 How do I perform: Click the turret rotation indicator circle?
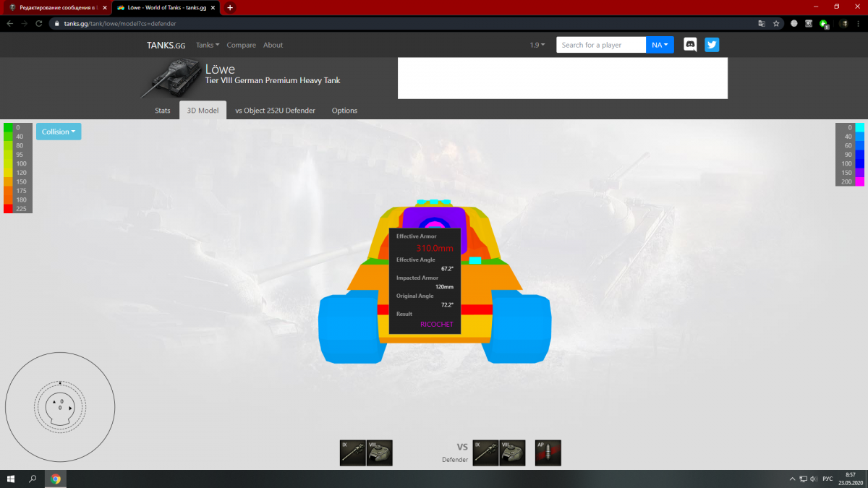60,407
